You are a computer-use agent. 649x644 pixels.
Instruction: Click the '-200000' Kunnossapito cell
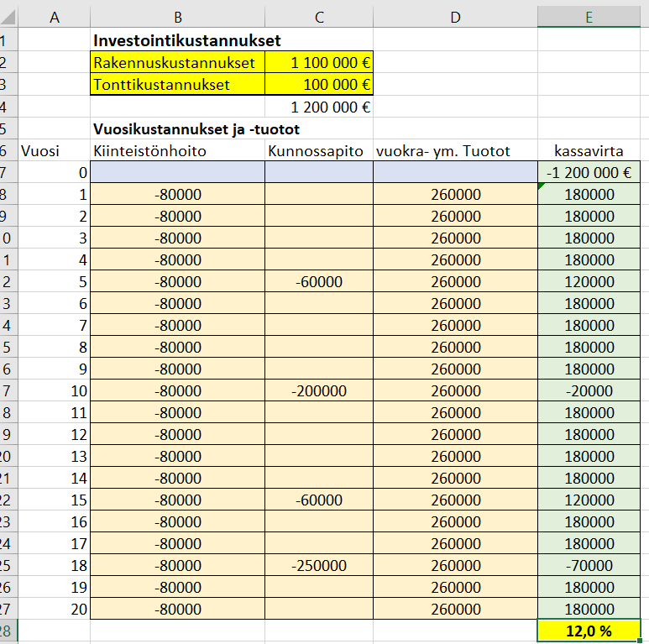pyautogui.click(x=319, y=390)
